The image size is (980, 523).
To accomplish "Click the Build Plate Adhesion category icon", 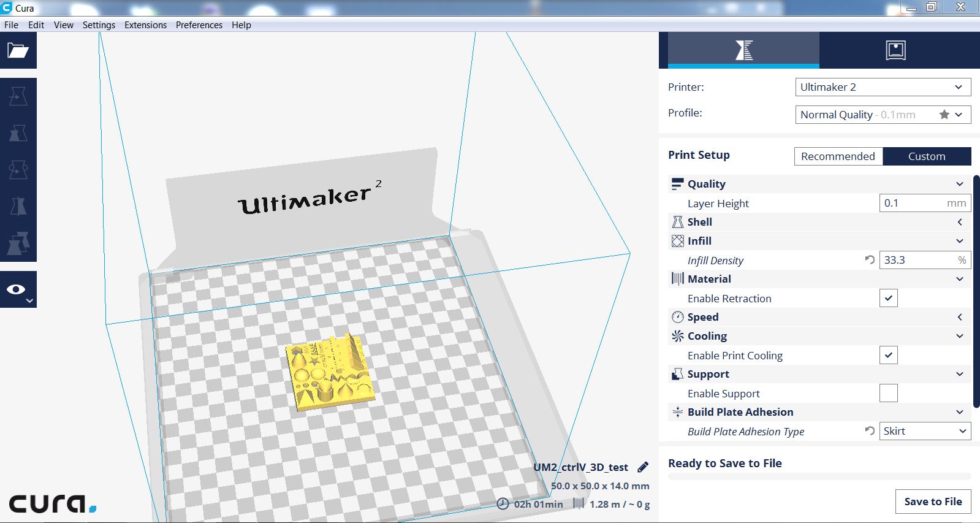I will tap(677, 412).
